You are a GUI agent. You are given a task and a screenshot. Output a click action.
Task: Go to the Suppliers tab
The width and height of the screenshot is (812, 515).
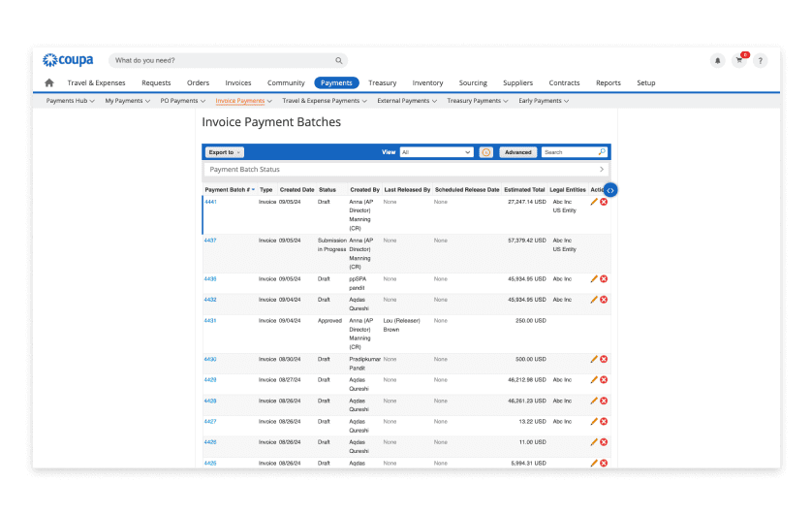[x=517, y=83]
